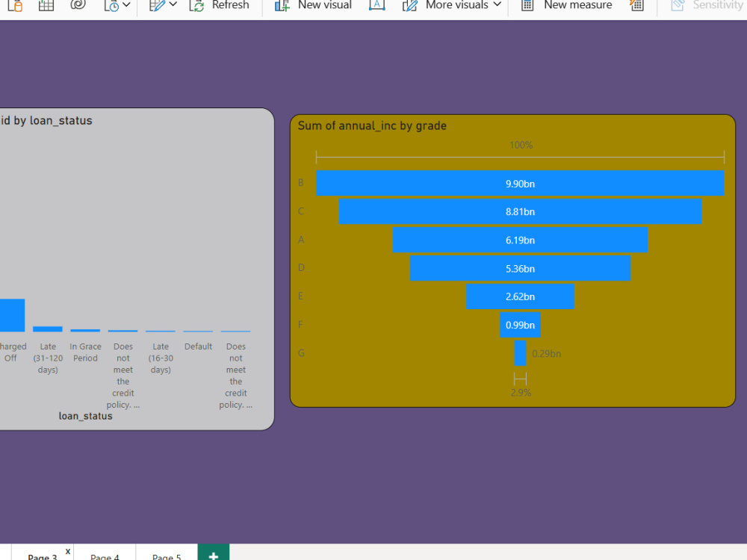Image resolution: width=747 pixels, height=560 pixels.
Task: Click the Transform data pencil-table icon
Action: pos(157,5)
